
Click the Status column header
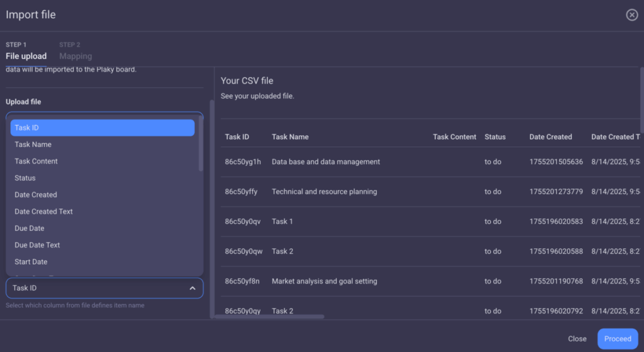(x=495, y=137)
